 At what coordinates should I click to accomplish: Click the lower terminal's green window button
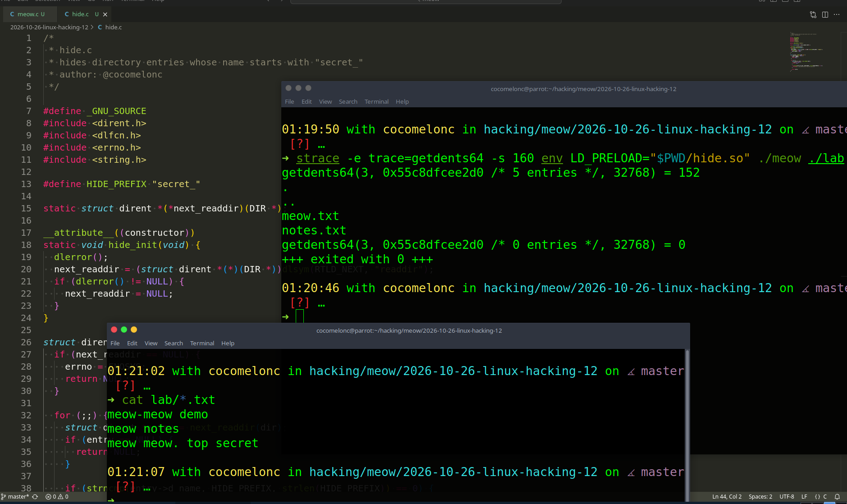pyautogui.click(x=124, y=330)
